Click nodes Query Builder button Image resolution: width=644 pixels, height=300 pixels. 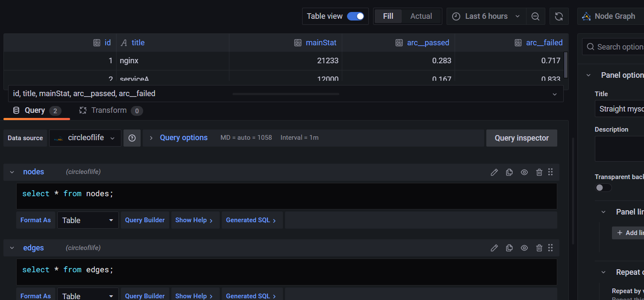pyautogui.click(x=145, y=220)
